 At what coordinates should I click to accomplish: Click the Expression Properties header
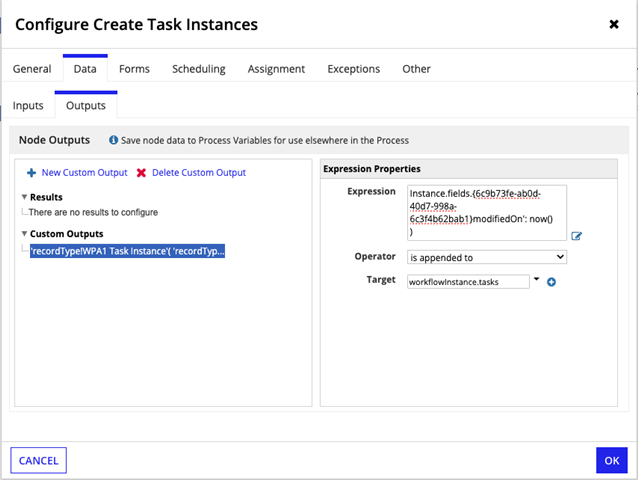pos(469,169)
